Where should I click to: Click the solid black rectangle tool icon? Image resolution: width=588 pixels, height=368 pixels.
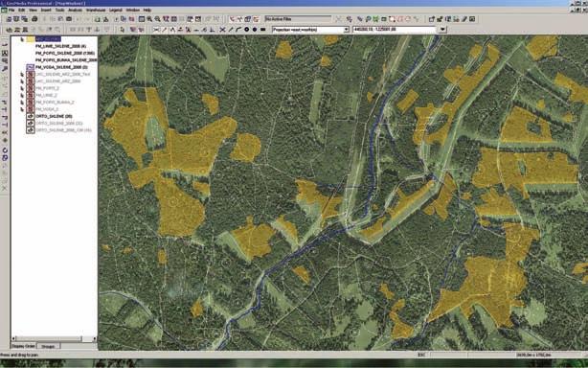[262, 30]
